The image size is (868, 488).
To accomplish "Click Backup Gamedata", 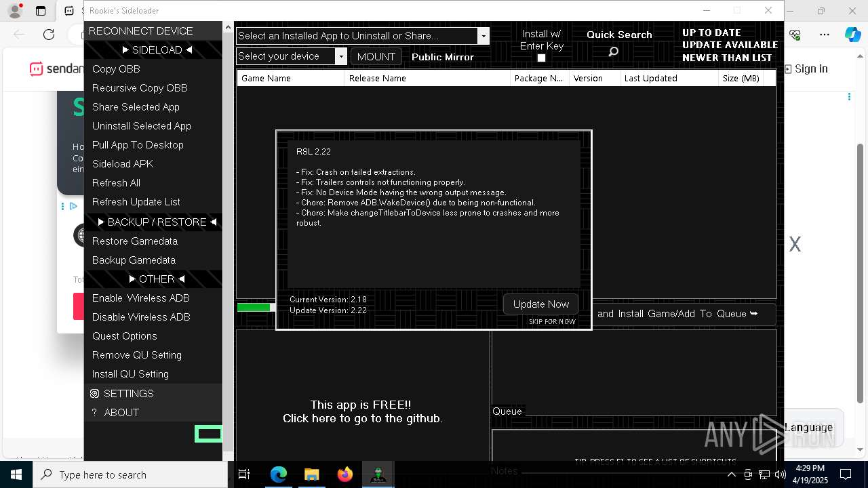I will click(x=153, y=260).
